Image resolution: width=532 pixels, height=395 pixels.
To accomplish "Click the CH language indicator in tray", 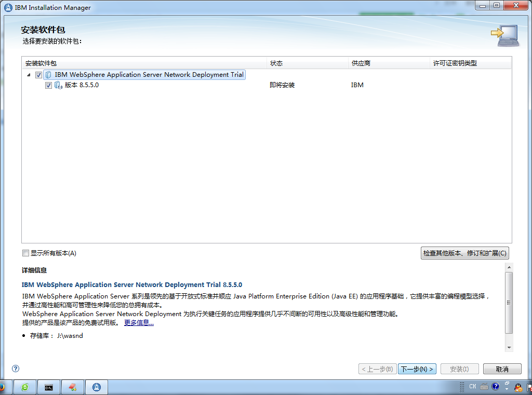I will (x=473, y=387).
